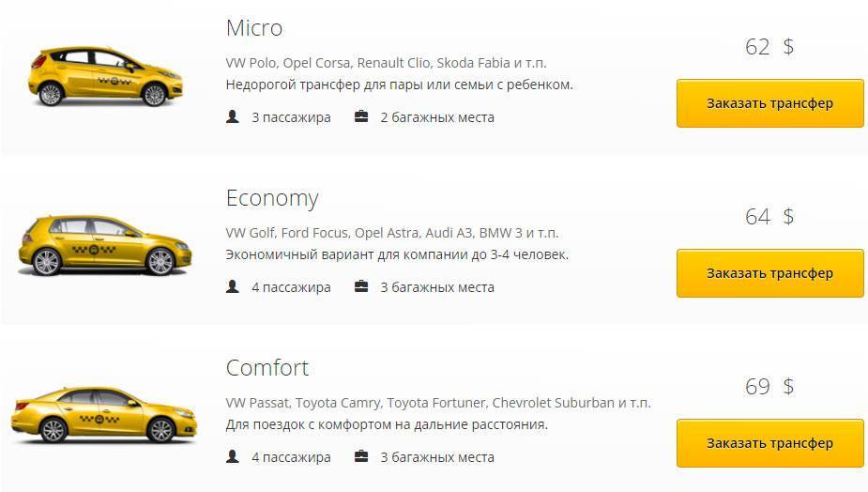The image size is (868, 492).
Task: Click the luggage icon in Economy row
Action: pyautogui.click(x=361, y=286)
